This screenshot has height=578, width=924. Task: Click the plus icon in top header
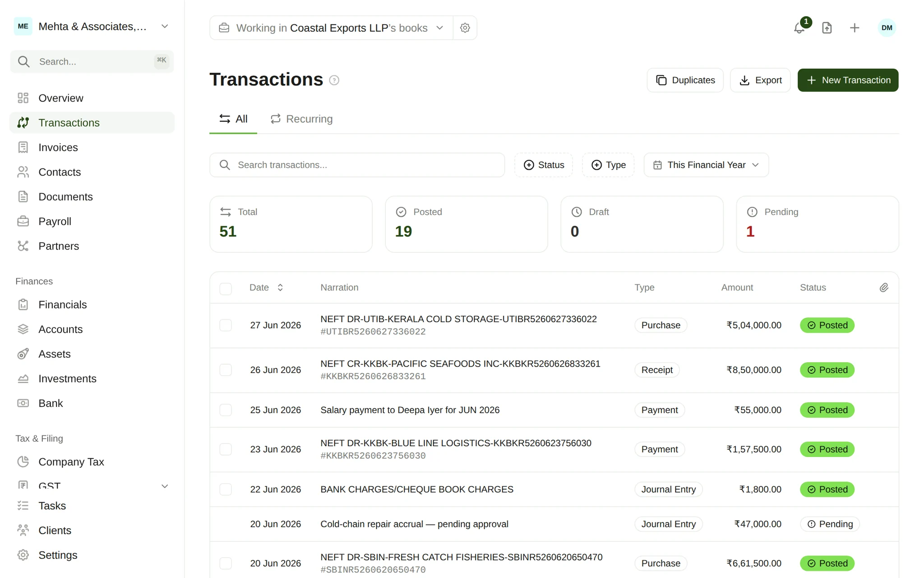tap(855, 28)
